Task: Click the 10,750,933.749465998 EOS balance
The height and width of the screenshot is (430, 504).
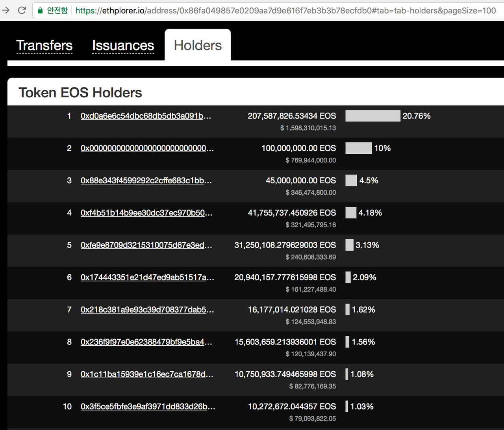Action: [x=285, y=374]
